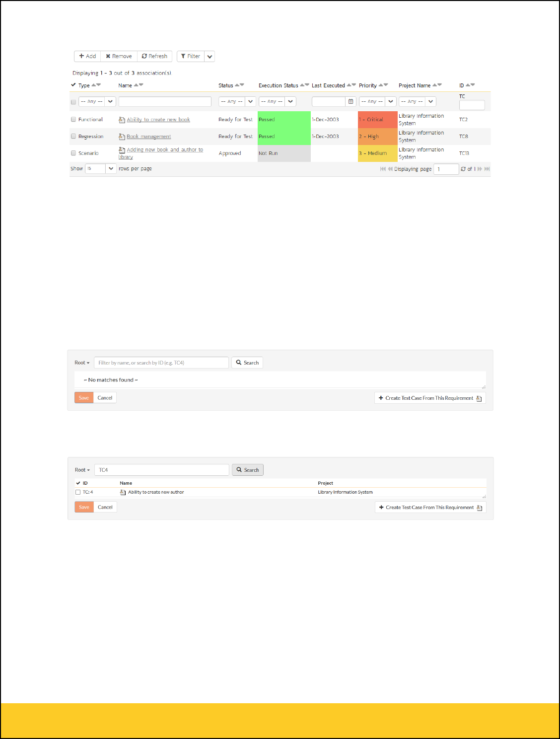This screenshot has width=560, height=739.
Task: Check the TC:4 result checkbox
Action: 78,492
